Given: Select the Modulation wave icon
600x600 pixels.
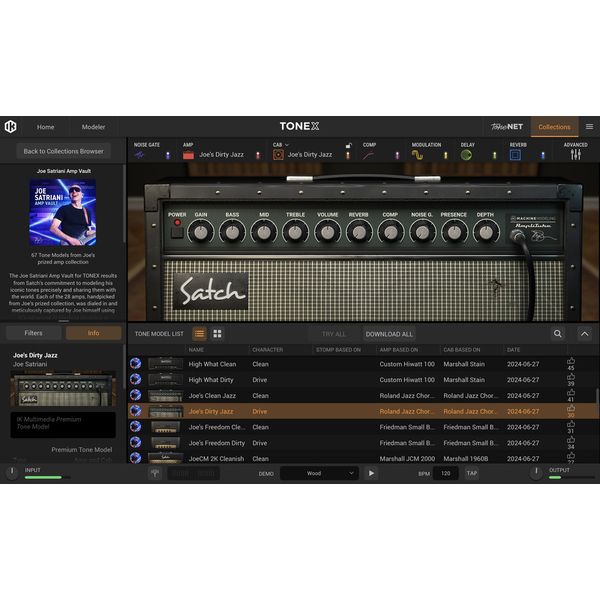Looking at the screenshot, I should [x=417, y=155].
